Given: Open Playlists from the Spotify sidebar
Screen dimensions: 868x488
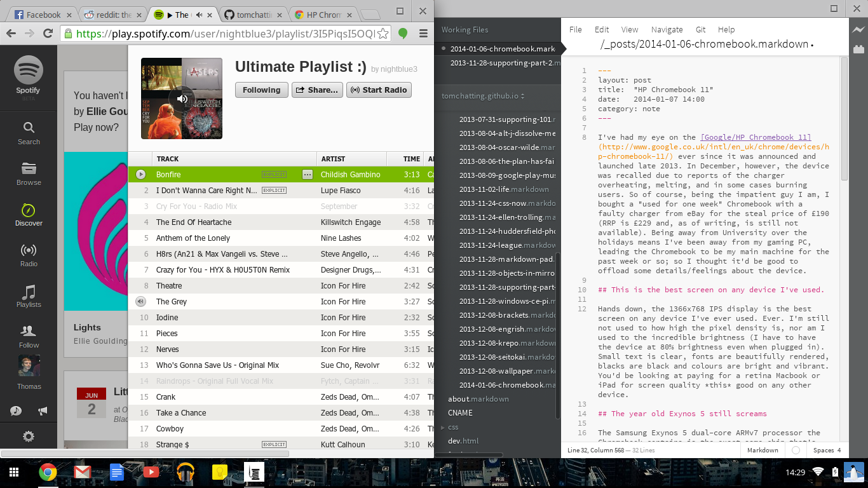Looking at the screenshot, I should (x=29, y=295).
